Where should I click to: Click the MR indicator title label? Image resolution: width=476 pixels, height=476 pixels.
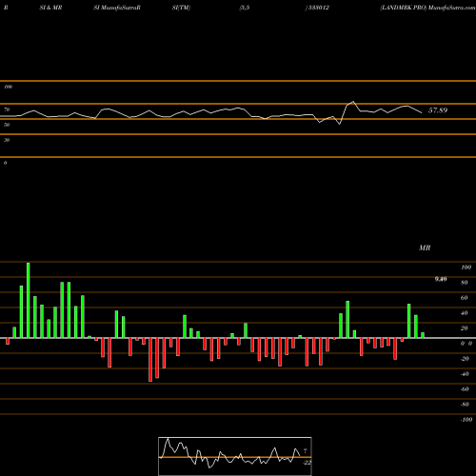coord(425,248)
